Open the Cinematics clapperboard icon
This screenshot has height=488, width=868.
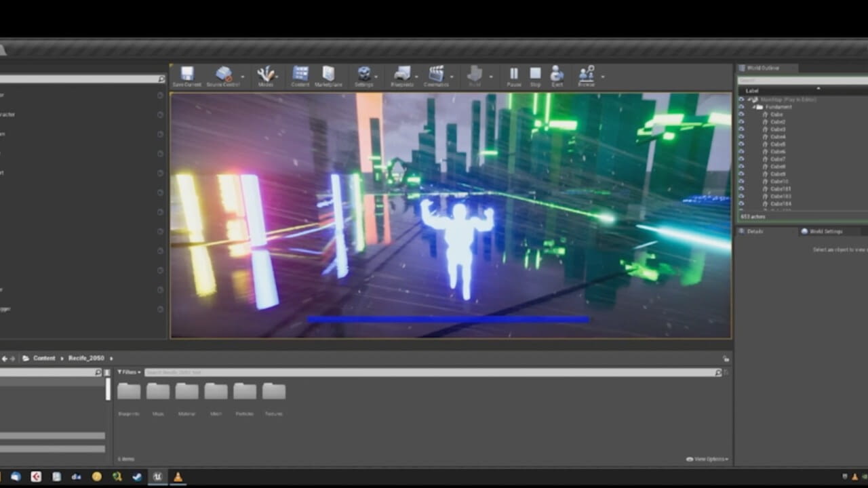[x=436, y=74]
